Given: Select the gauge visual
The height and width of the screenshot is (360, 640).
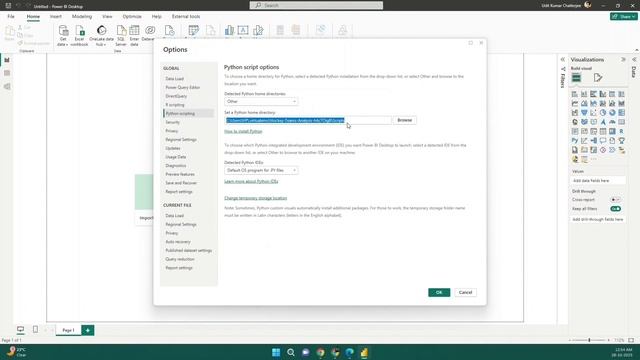Looking at the screenshot, I should (x=612, y=122).
